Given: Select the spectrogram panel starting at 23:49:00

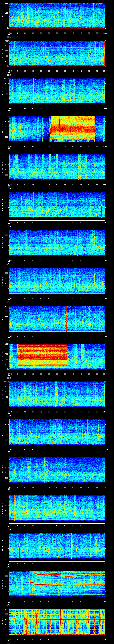Looking at the screenshot, I should tap(57, 54).
